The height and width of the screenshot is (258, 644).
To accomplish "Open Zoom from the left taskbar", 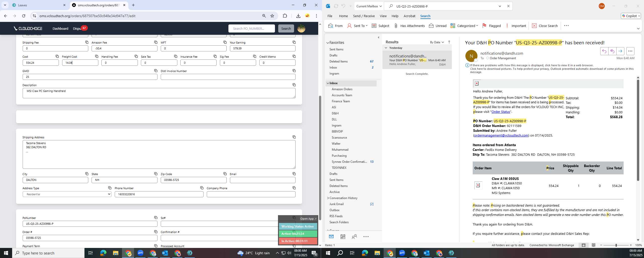I will click(x=140, y=253).
